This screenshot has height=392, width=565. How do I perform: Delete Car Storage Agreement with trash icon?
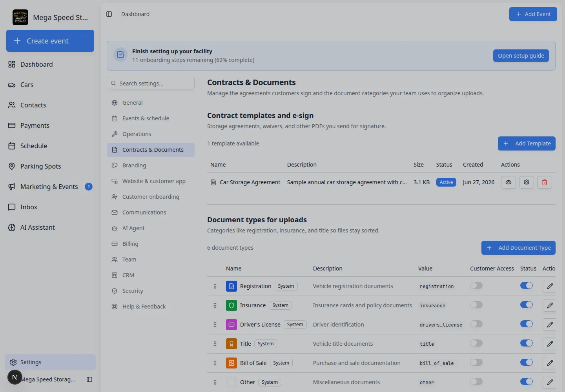point(545,182)
